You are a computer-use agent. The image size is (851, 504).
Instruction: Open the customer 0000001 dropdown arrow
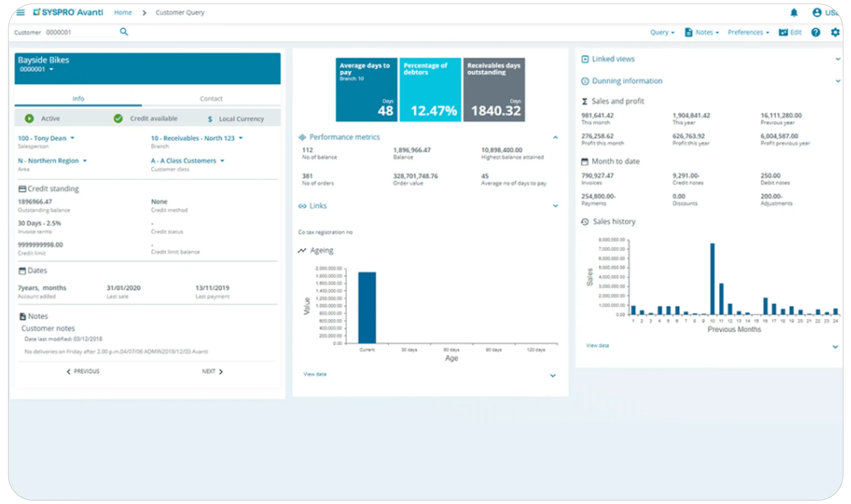[x=51, y=70]
